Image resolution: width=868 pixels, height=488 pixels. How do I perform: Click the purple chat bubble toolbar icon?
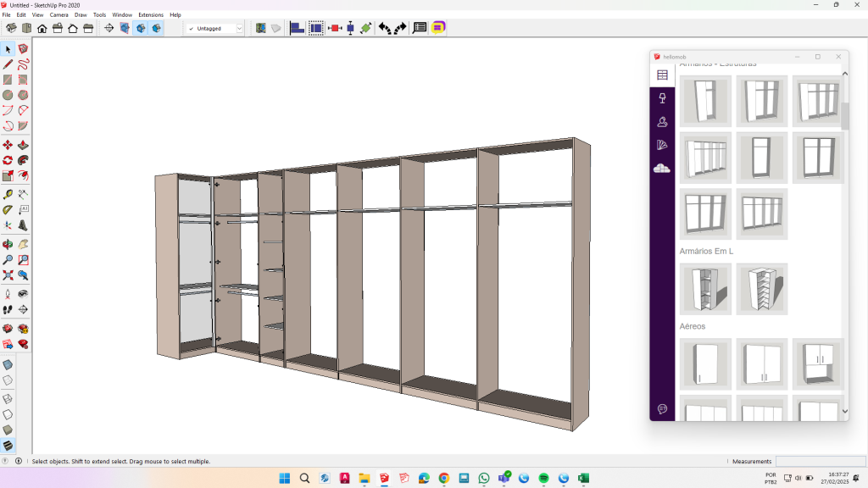pyautogui.click(x=438, y=28)
